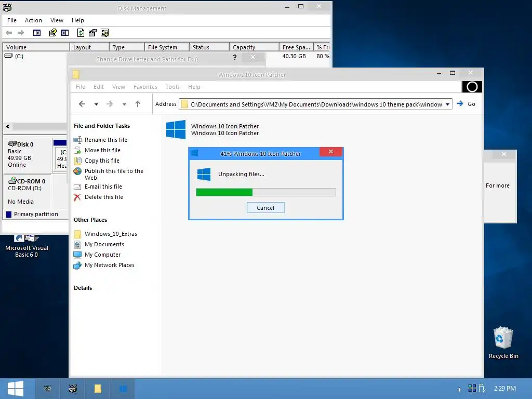Expand the Details section
532x399 pixels.
click(x=83, y=288)
